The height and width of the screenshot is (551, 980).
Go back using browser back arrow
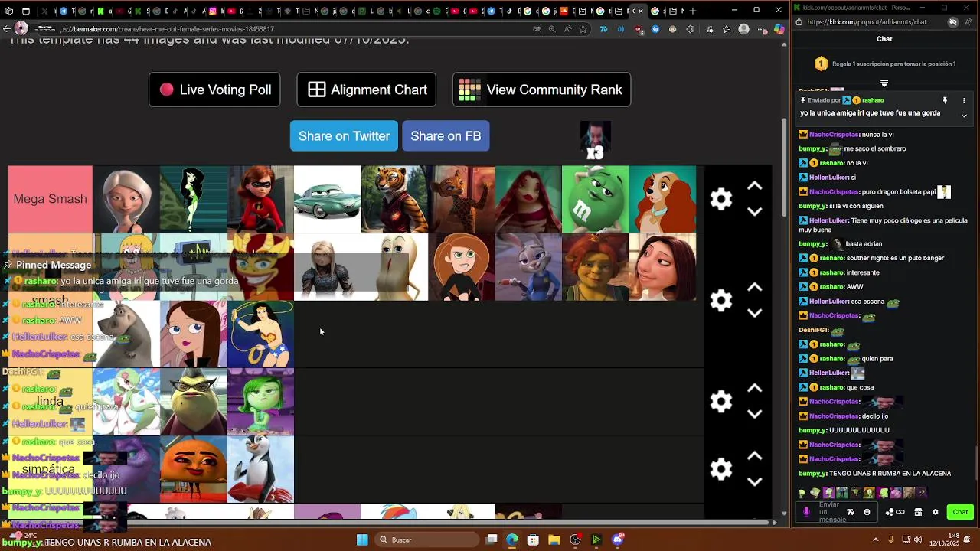coord(7,29)
